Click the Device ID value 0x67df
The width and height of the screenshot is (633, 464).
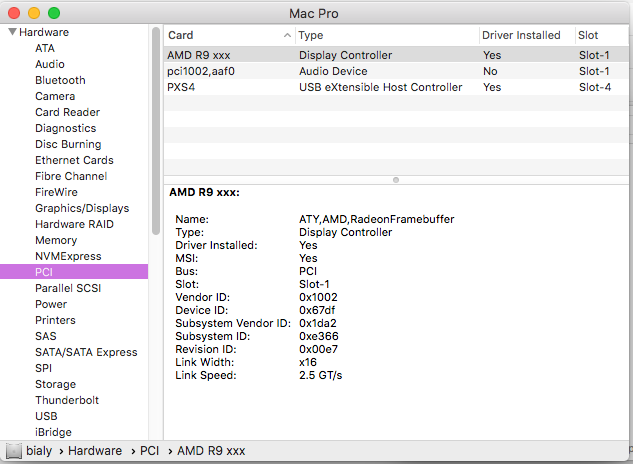click(317, 310)
